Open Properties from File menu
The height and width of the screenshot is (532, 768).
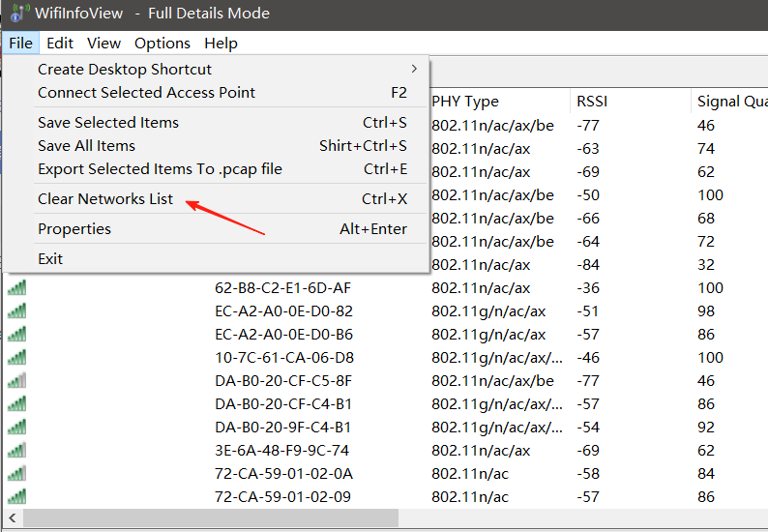coord(217,229)
